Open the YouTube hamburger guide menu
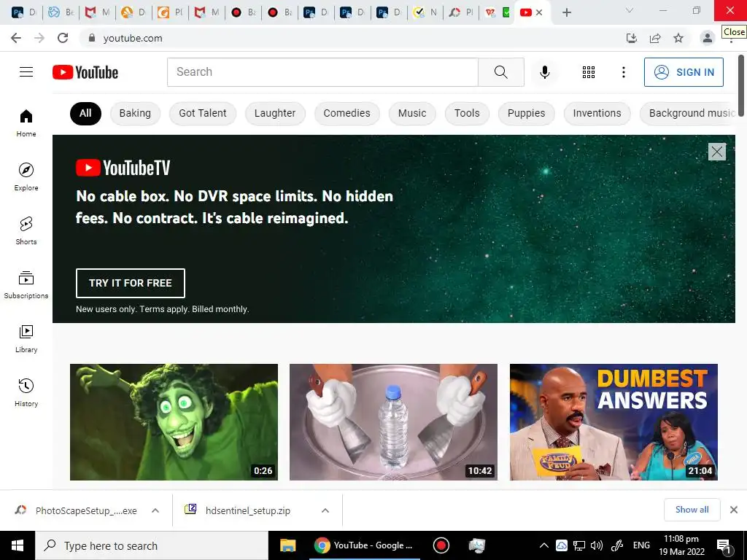Screen dimensions: 747x560 click(x=26, y=72)
